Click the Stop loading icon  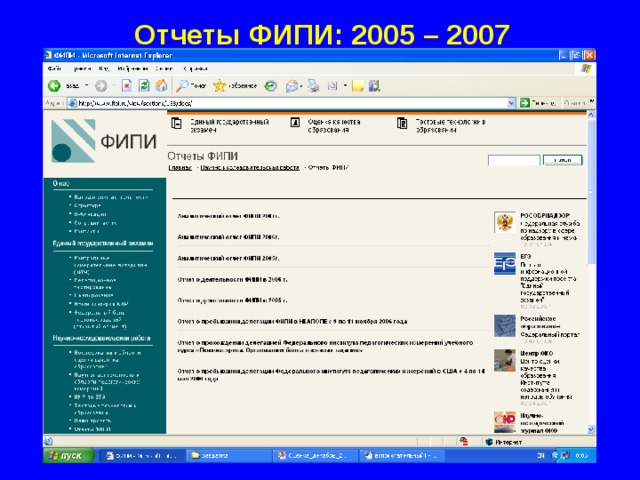click(x=127, y=86)
